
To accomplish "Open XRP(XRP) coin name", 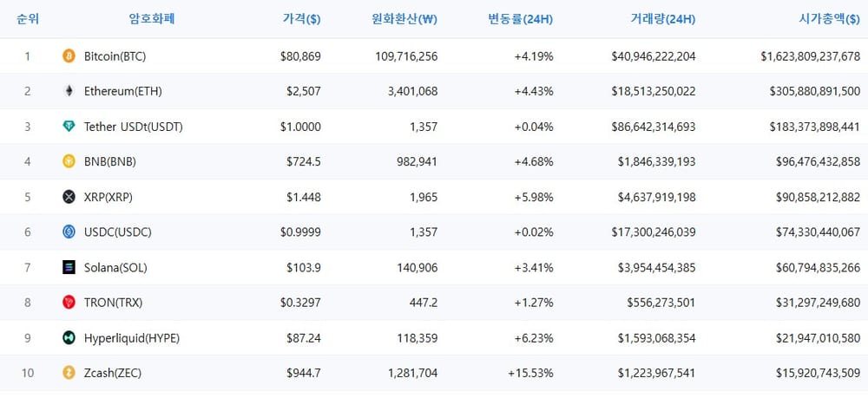I will pyautogui.click(x=108, y=198).
